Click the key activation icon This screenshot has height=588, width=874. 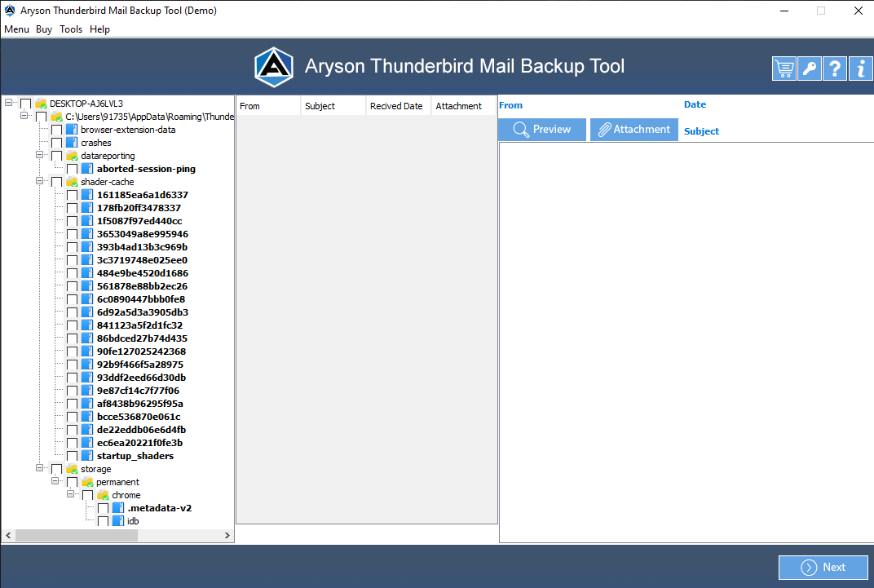(810, 69)
